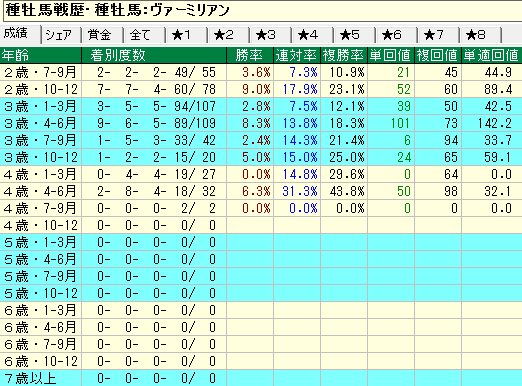
Task: Click the 29.6% 複勝率 cell
Action: point(344,174)
